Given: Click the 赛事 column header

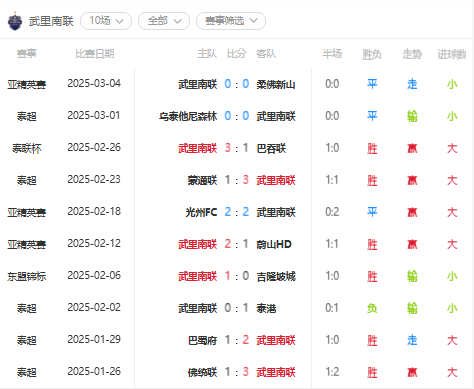Looking at the screenshot, I should click(x=27, y=54).
